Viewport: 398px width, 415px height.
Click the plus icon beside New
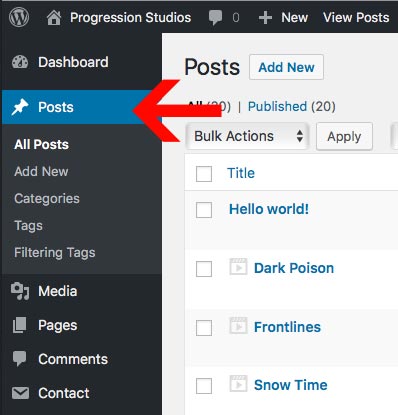[x=265, y=18]
